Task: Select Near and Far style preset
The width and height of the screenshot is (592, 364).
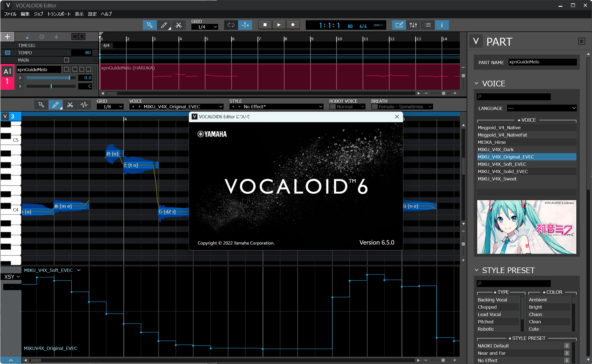Action: (x=520, y=353)
